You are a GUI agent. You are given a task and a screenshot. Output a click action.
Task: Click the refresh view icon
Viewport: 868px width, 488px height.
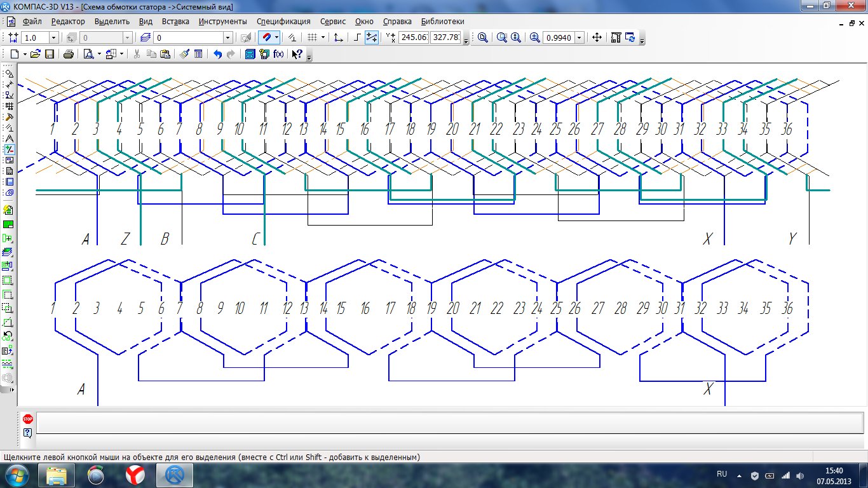(630, 37)
